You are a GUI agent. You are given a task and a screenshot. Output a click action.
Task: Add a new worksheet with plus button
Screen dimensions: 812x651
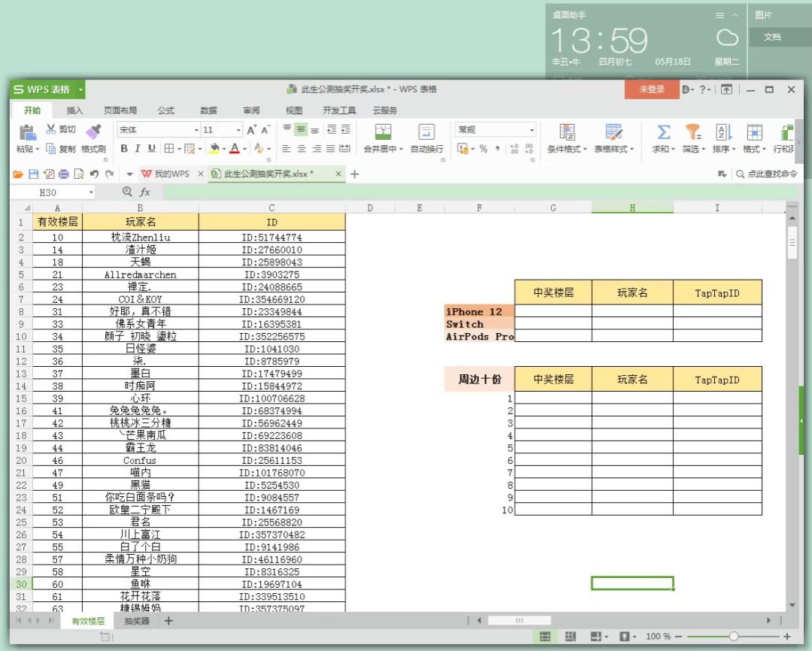coord(169,621)
